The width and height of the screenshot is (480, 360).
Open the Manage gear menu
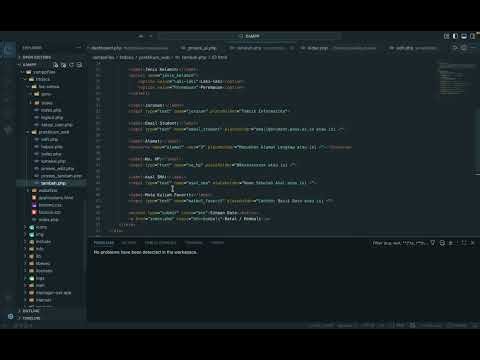10,316
